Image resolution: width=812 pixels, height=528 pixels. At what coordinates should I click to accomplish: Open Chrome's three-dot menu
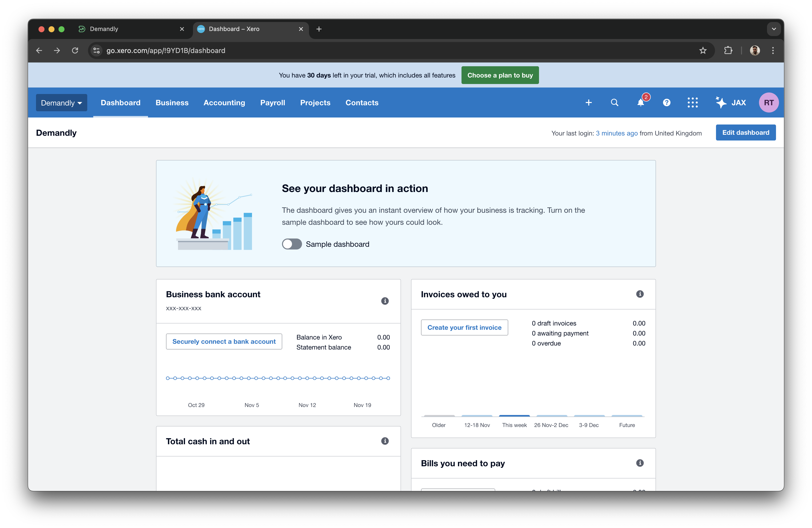(x=773, y=50)
